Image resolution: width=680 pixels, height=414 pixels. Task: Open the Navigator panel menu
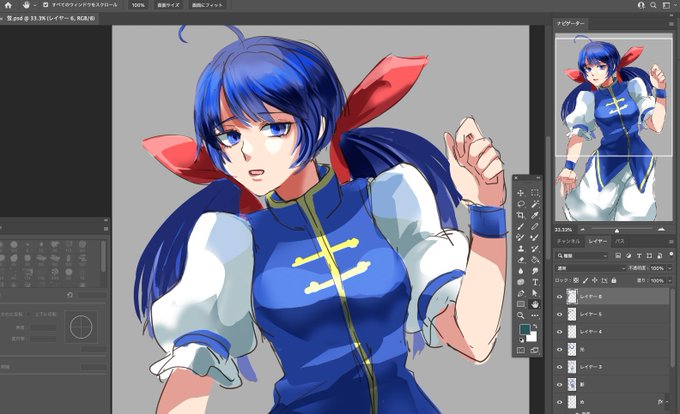pyautogui.click(x=671, y=24)
